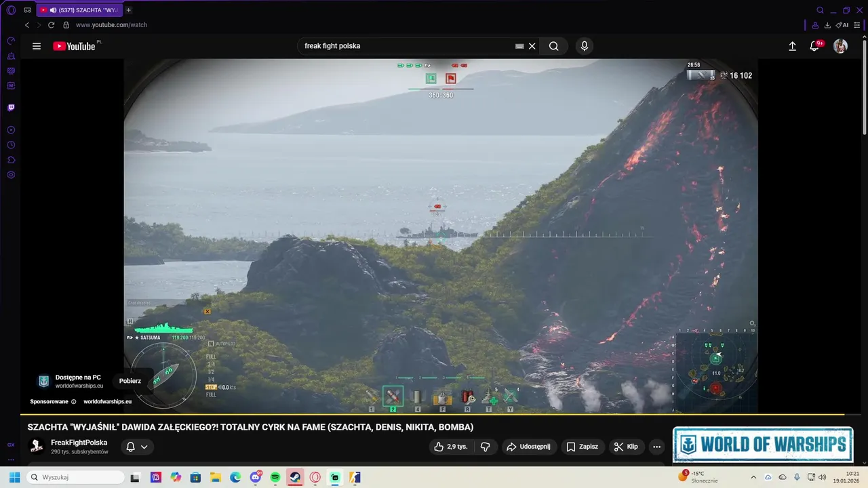Open YouTube notifications bell
The width and height of the screenshot is (868, 488).
point(815,46)
